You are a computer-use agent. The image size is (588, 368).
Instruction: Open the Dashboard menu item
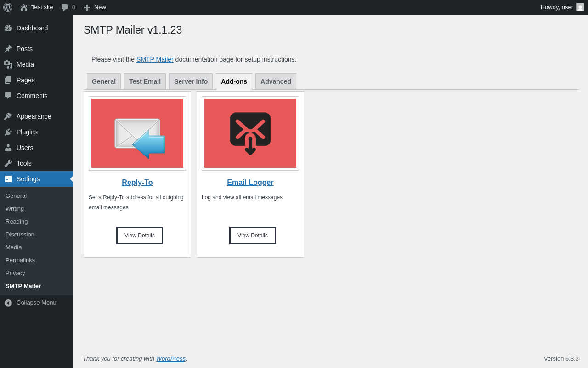click(x=37, y=28)
